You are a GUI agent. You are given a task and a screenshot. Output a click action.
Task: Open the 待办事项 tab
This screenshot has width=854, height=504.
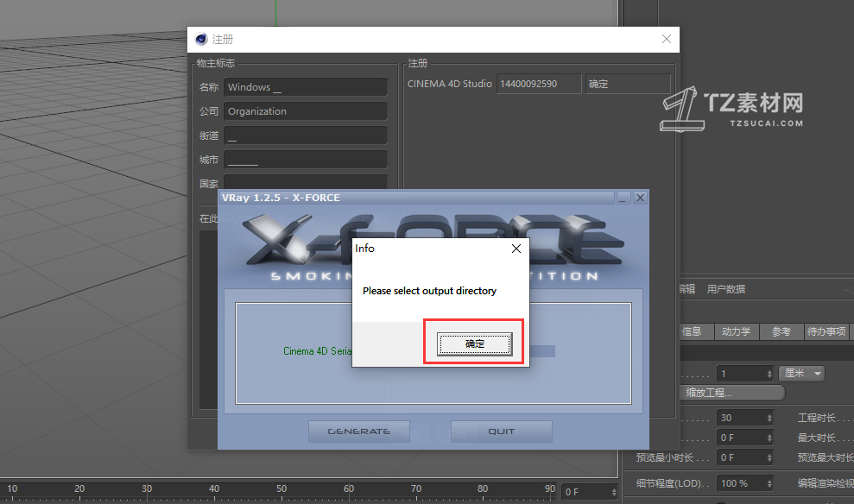coord(826,331)
